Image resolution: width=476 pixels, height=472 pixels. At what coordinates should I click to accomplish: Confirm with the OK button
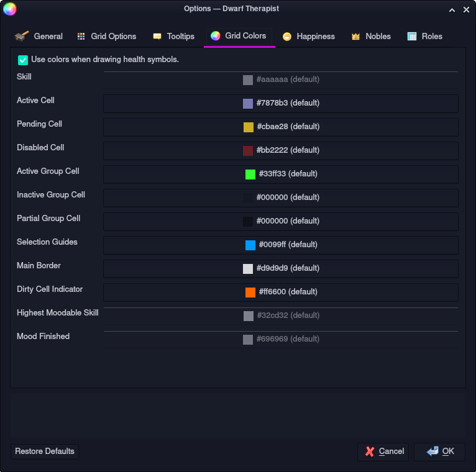(x=439, y=452)
